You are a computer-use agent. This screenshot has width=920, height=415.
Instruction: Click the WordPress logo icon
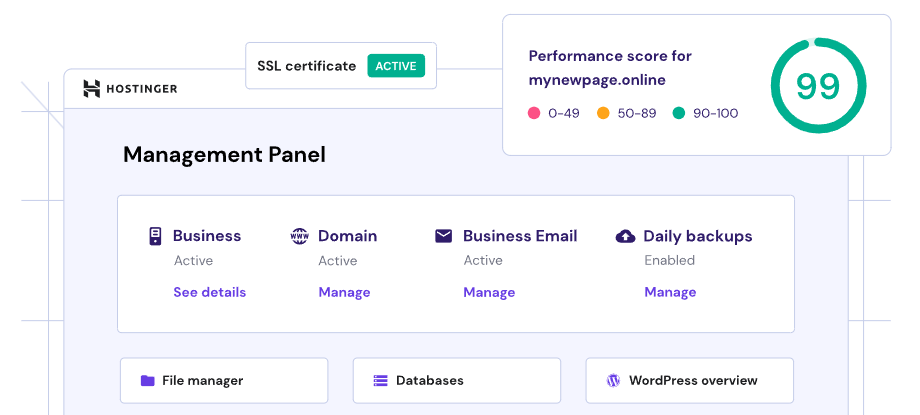(x=613, y=380)
